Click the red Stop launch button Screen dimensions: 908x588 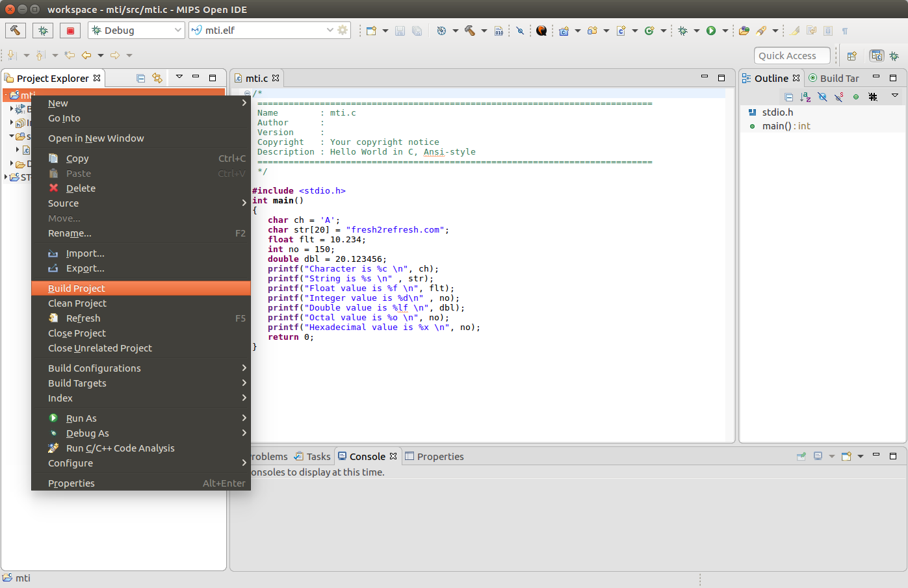pos(70,31)
